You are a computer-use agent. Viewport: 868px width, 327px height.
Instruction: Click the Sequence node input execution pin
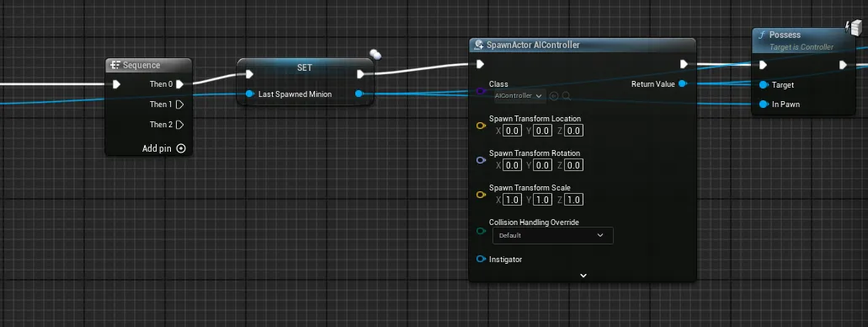pyautogui.click(x=116, y=84)
